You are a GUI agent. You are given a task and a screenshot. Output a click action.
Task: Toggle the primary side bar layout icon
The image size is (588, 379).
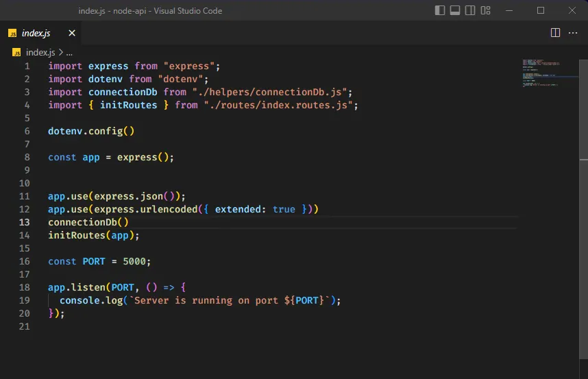tap(439, 10)
